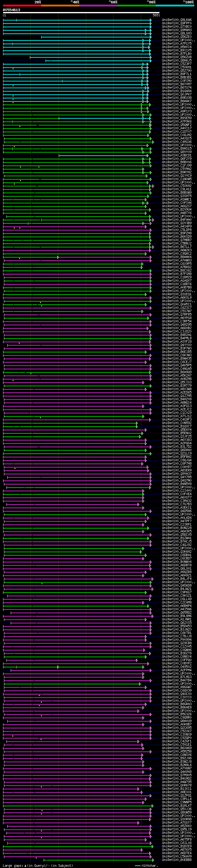Image resolution: width=197 pixels, height=868 pixels.
Task: Select hit UniRef100_B6TVM7
Action: point(177,84)
